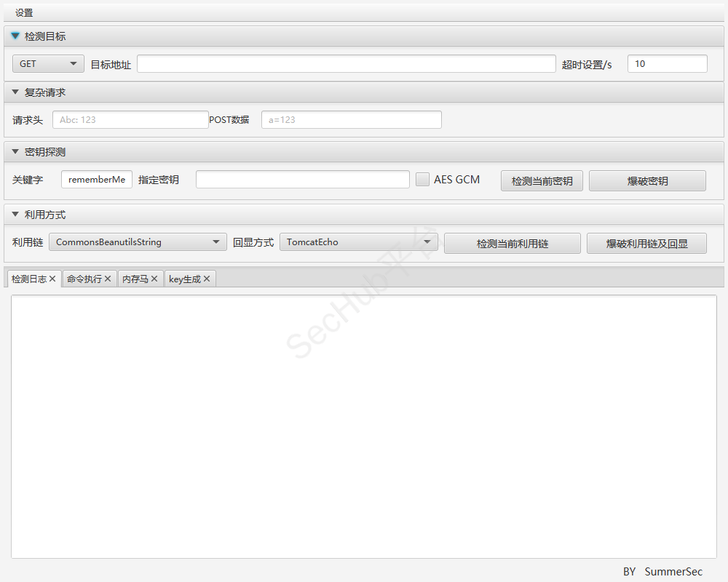The height and width of the screenshot is (582, 728).
Task: Collapse the 密钥探测 panel
Action: (x=15, y=152)
